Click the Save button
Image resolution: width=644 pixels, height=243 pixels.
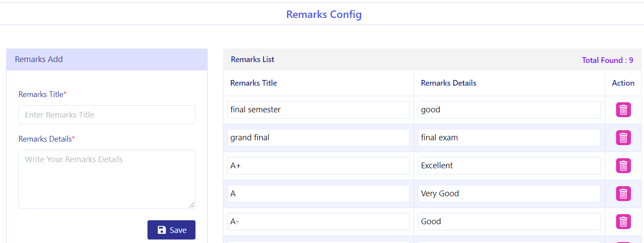click(x=171, y=230)
